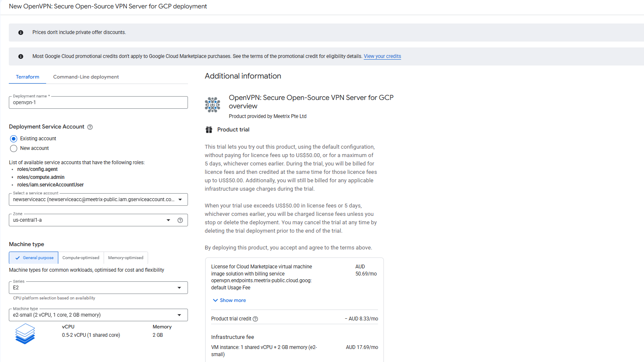
Task: Click the page title New OpenVPN deployment
Action: click(x=108, y=6)
